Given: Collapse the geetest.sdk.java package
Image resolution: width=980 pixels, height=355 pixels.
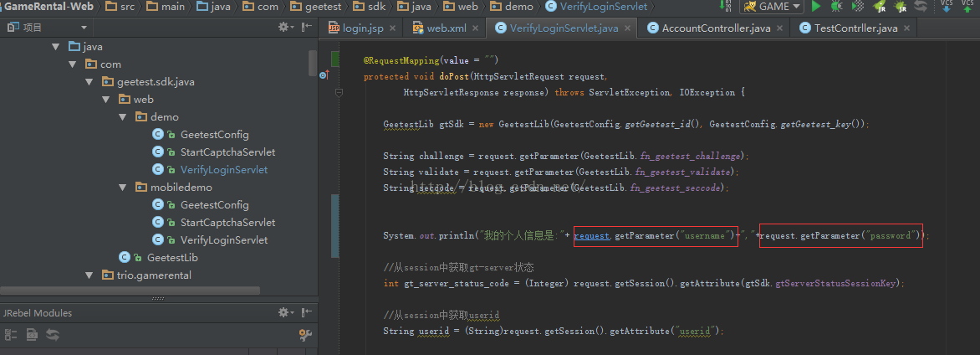Looking at the screenshot, I should [89, 82].
